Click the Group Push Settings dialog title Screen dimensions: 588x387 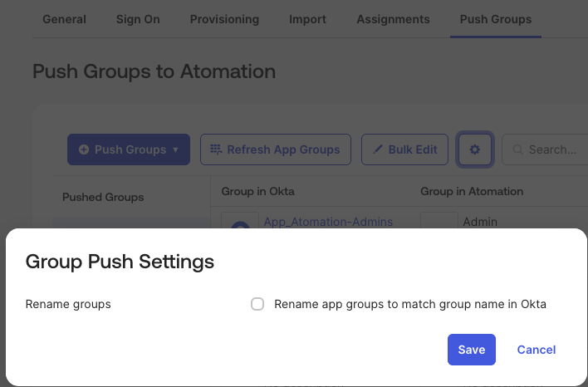[x=120, y=262]
